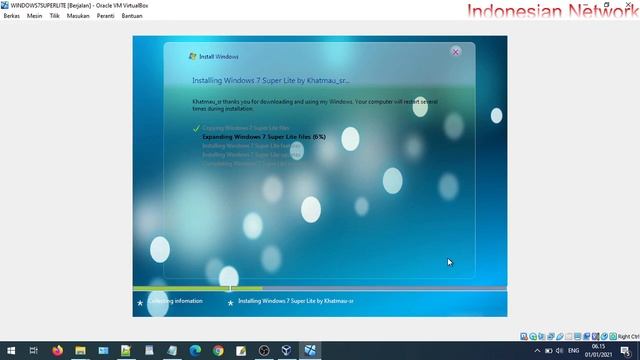Viewport: 640px width, 360px height.
Task: Click the optical disk status icon
Action: (533, 336)
